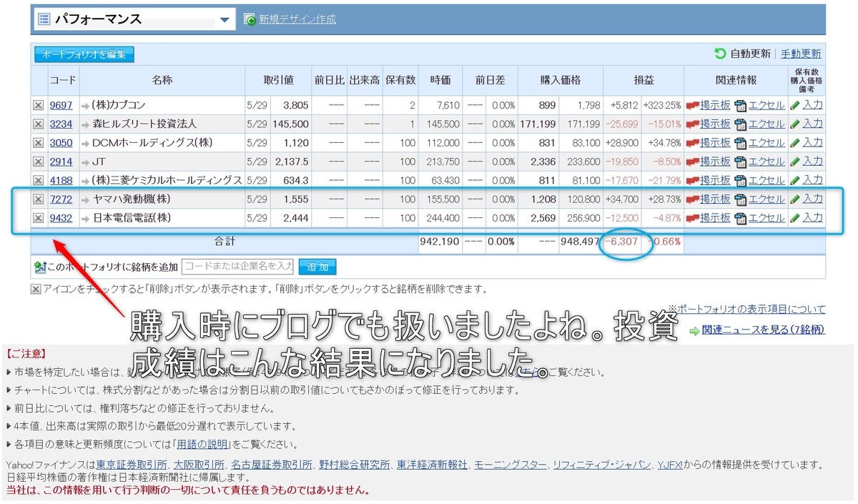This screenshot has width=858, height=504.
Task: Export 森ヒルズリート row via エクセル link
Action: point(766,124)
